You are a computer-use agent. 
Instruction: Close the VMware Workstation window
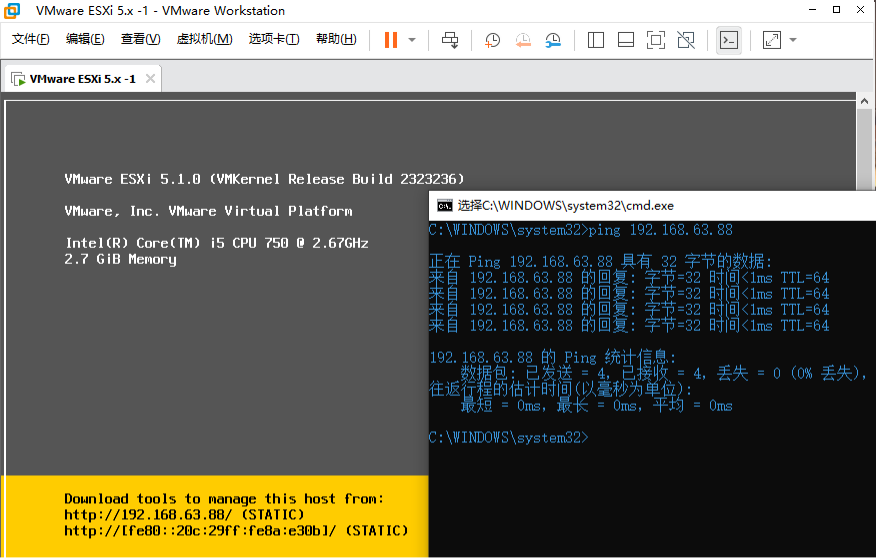pyautogui.click(x=860, y=9)
